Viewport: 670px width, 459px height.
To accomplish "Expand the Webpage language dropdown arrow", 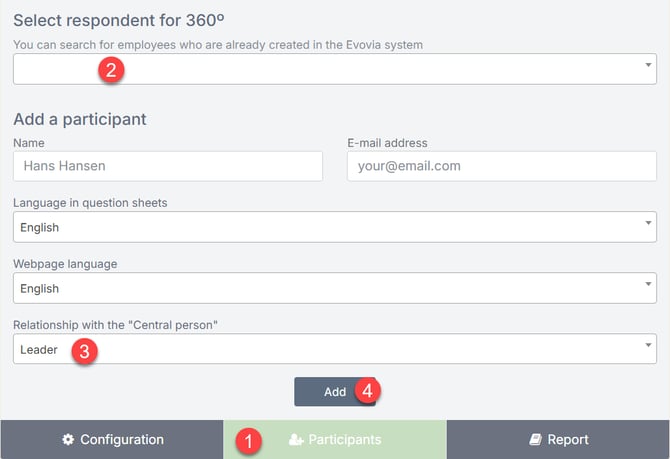I will 650,286.
